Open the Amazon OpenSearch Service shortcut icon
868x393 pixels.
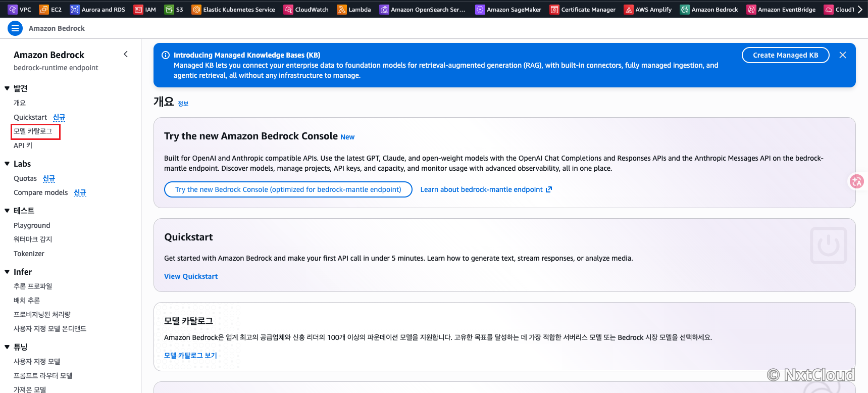(x=384, y=10)
